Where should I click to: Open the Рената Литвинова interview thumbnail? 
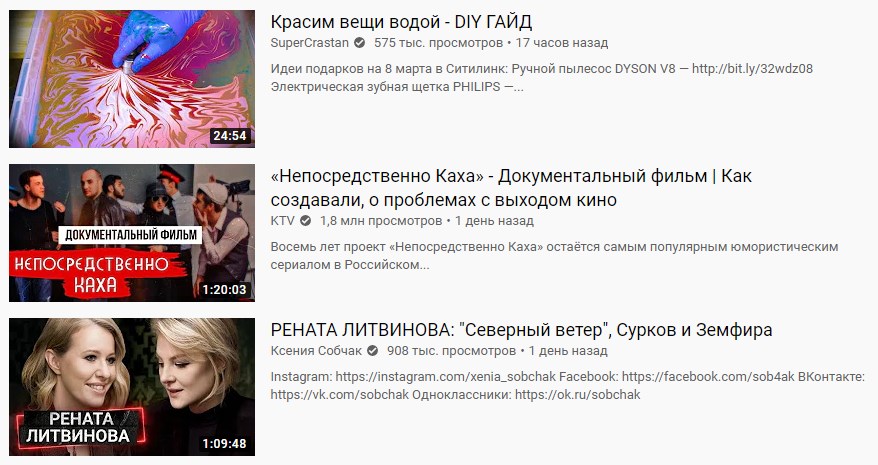132,387
